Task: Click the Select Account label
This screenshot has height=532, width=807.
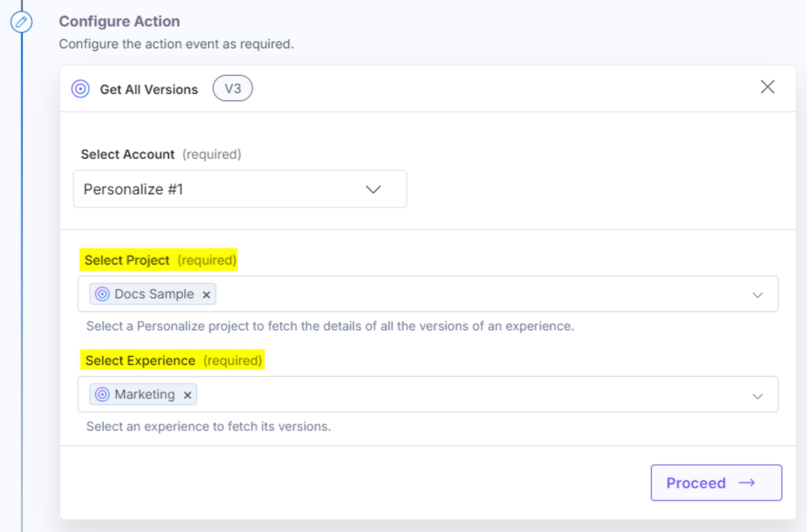Action: click(x=128, y=154)
